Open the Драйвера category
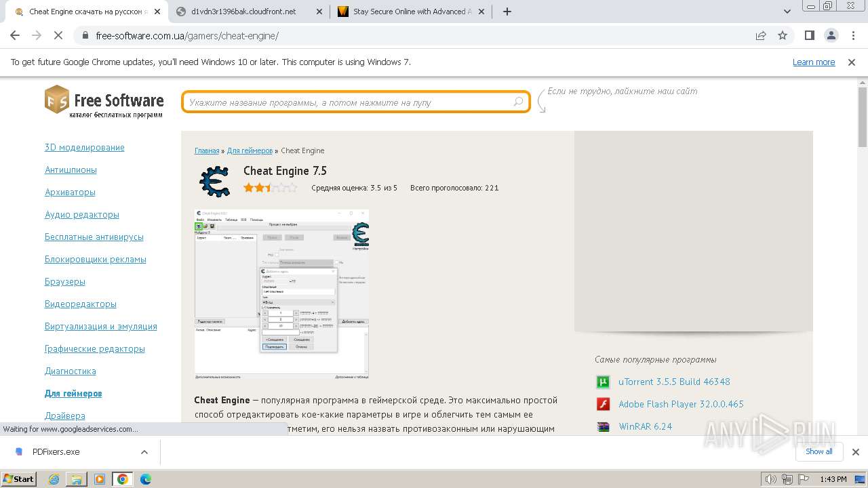868x488 pixels. 65,415
